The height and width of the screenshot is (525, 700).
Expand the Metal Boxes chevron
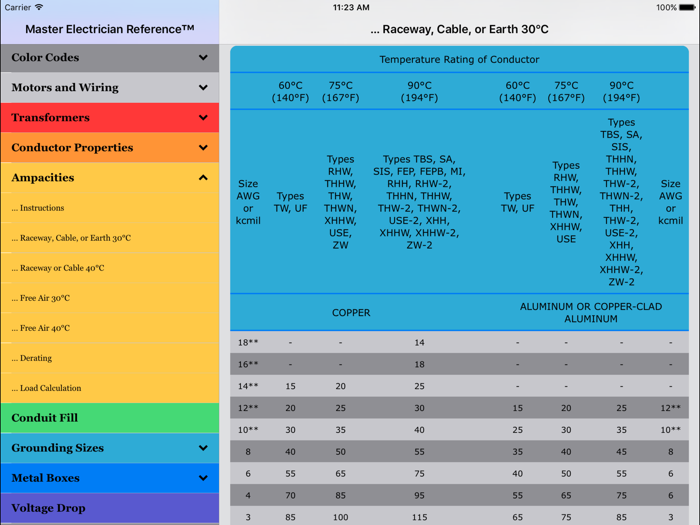[203, 478]
